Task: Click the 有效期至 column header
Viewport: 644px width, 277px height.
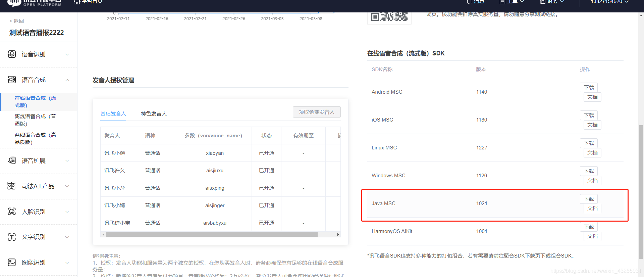Action: pyautogui.click(x=303, y=136)
